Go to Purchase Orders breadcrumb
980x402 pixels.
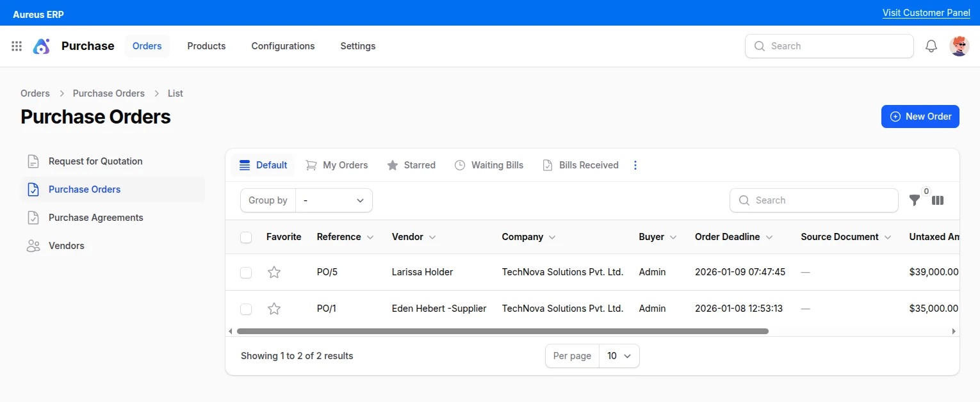pos(109,93)
